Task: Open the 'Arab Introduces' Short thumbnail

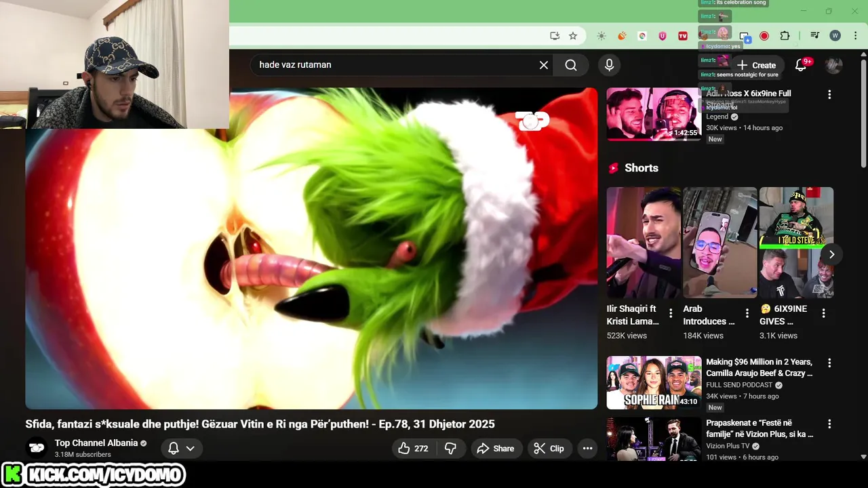Action: point(719,243)
